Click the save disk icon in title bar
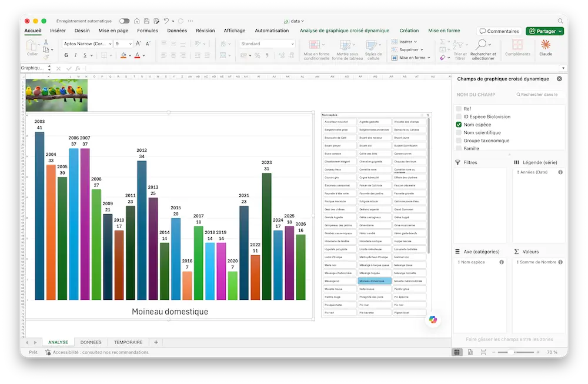 pyautogui.click(x=146, y=21)
